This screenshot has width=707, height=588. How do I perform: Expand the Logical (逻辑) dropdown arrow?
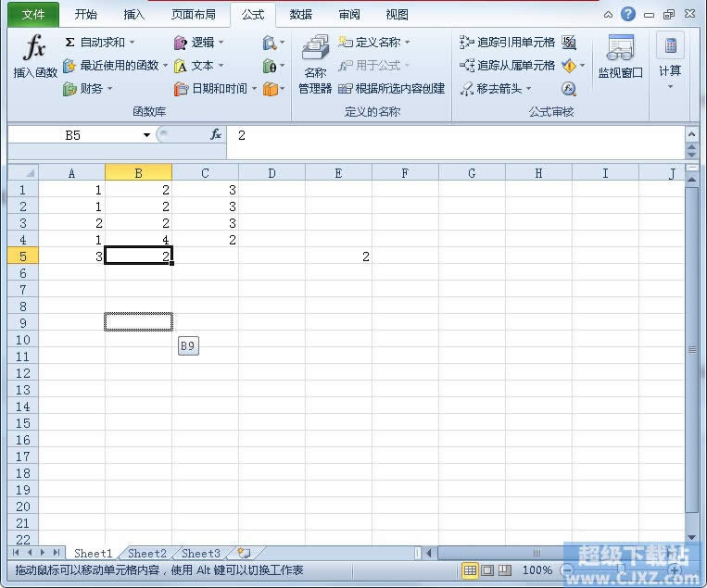coord(221,43)
